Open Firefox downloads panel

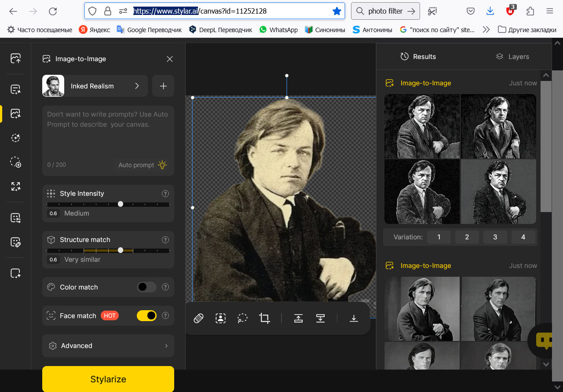tap(490, 11)
